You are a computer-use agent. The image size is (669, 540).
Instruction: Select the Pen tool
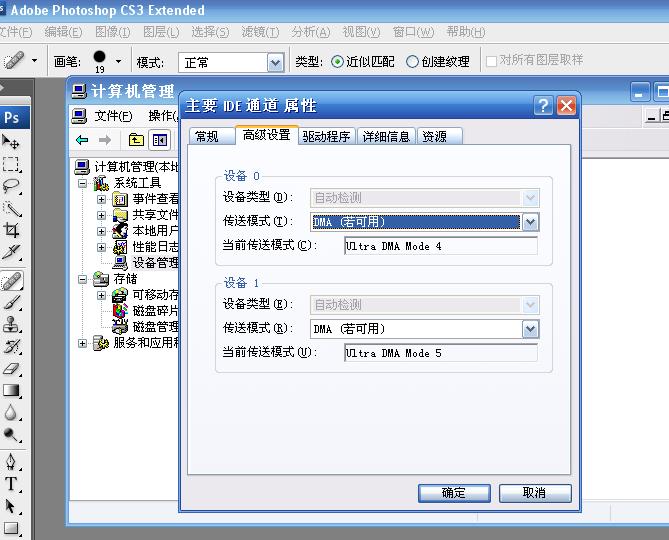(11, 462)
